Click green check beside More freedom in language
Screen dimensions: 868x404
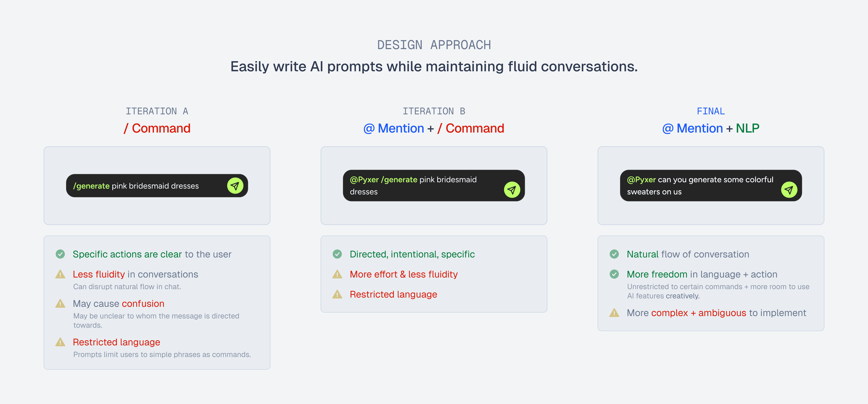coord(614,274)
